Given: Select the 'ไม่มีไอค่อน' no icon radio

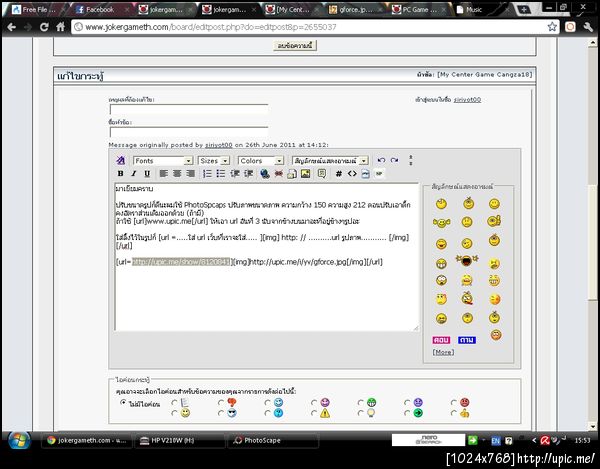Looking at the screenshot, I should coord(123,402).
